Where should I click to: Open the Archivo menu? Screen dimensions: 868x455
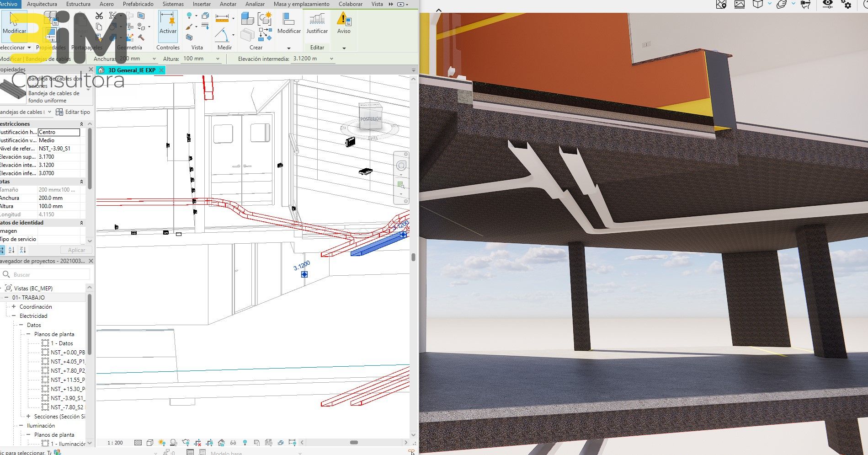tap(9, 4)
